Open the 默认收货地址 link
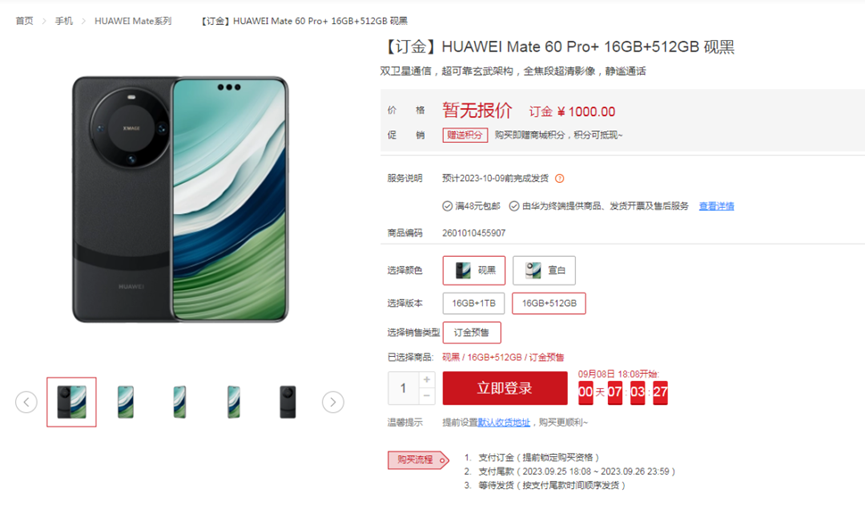This screenshot has width=865, height=514. 504,422
